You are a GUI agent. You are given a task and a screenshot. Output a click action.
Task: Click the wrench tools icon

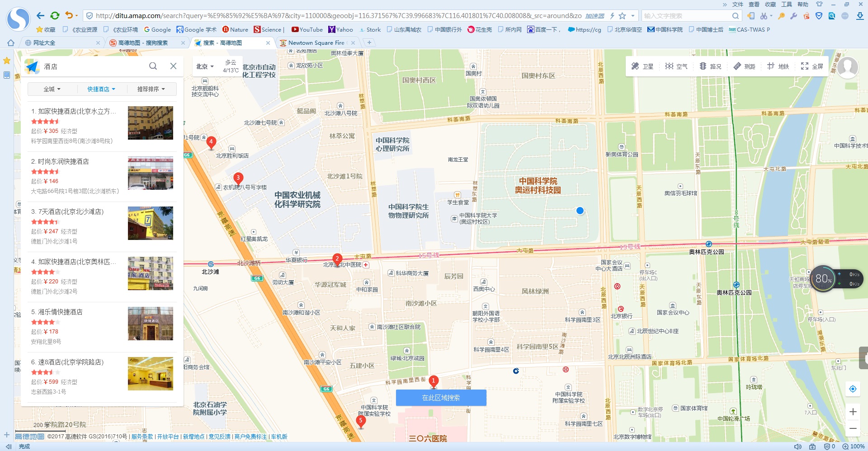coord(793,16)
